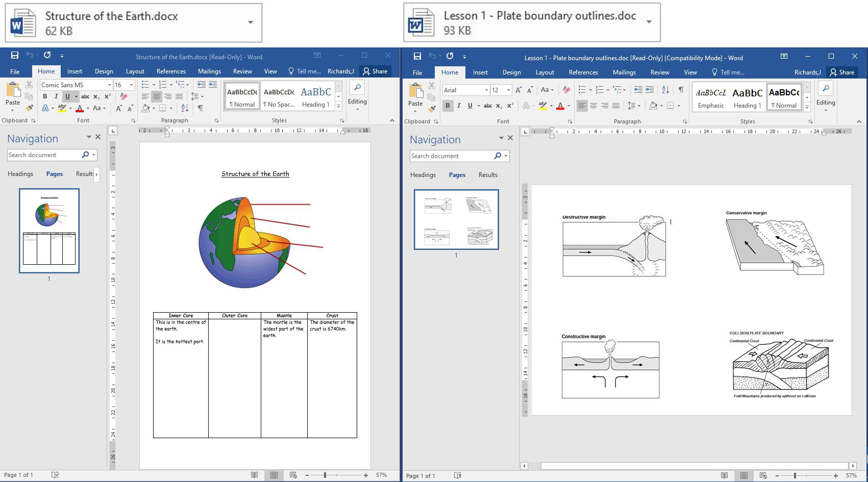The height and width of the screenshot is (482, 868).
Task: Click Grow Font icon in Lesson 1 window
Action: coord(518,90)
